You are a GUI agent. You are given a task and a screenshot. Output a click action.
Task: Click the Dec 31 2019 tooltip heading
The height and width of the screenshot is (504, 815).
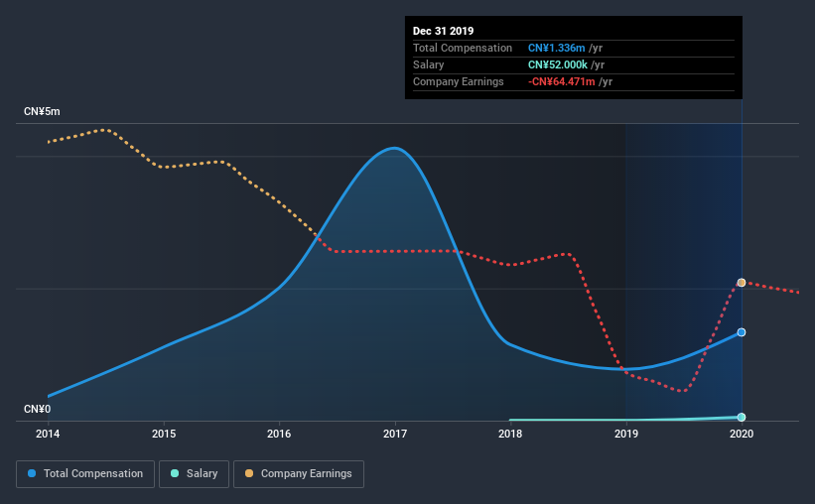tap(444, 31)
